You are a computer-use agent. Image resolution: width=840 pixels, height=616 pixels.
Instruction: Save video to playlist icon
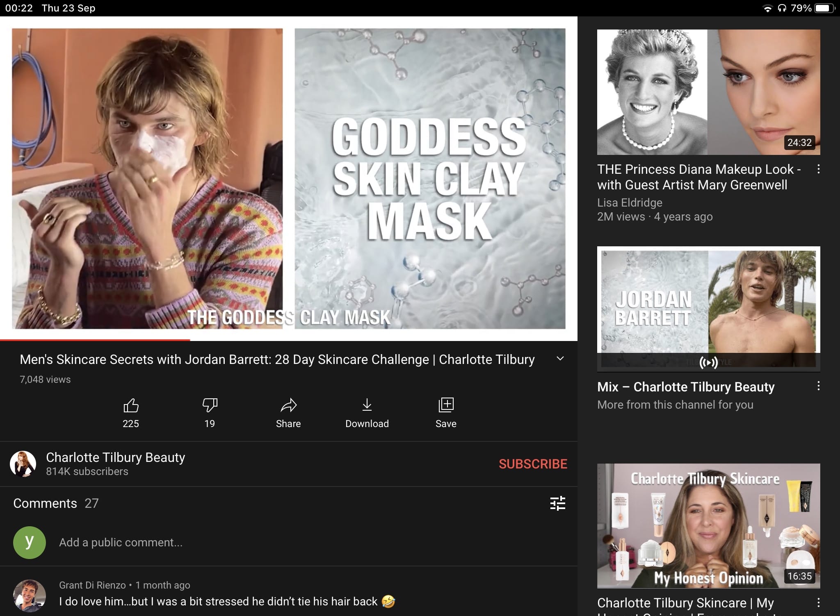(x=446, y=405)
